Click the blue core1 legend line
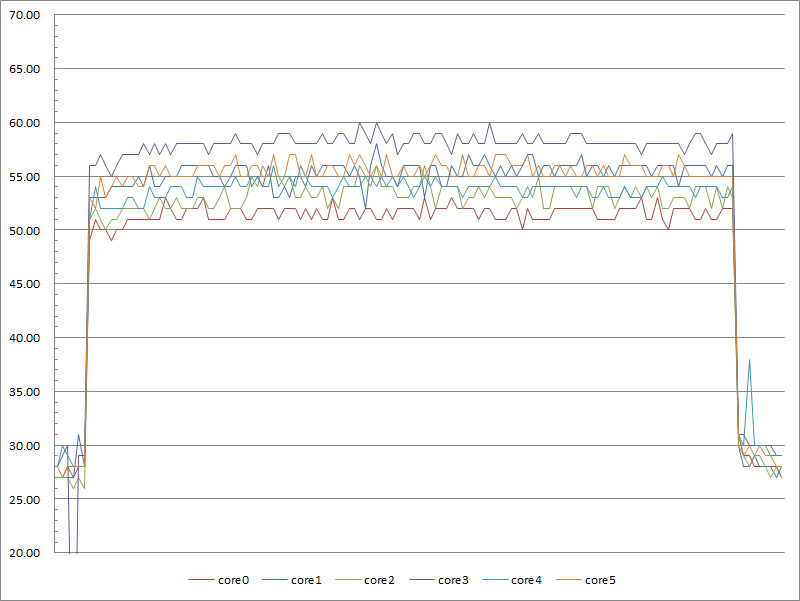Screen dimensions: 800x601 (274, 580)
